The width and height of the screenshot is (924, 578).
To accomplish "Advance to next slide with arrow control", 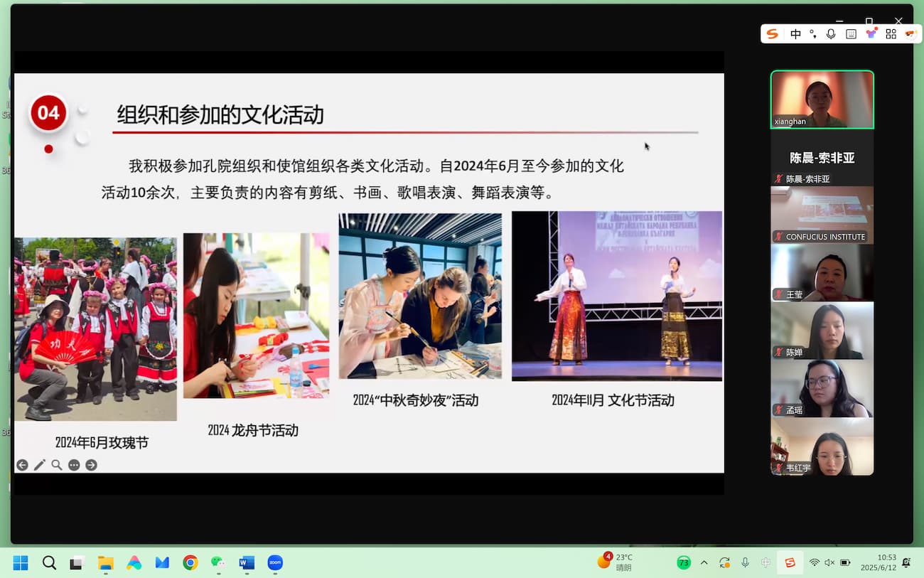I will click(x=91, y=465).
